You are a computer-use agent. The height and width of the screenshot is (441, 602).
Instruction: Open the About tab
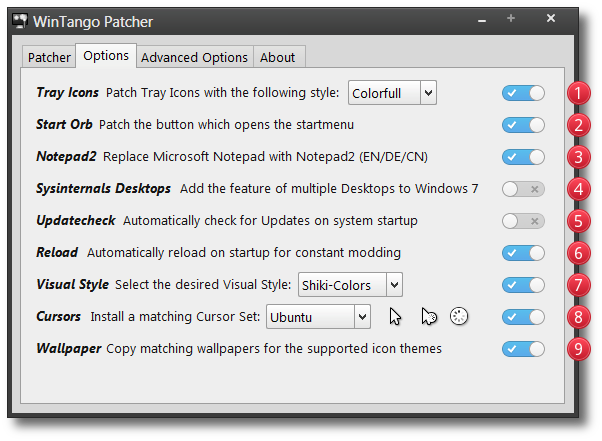coord(279,57)
